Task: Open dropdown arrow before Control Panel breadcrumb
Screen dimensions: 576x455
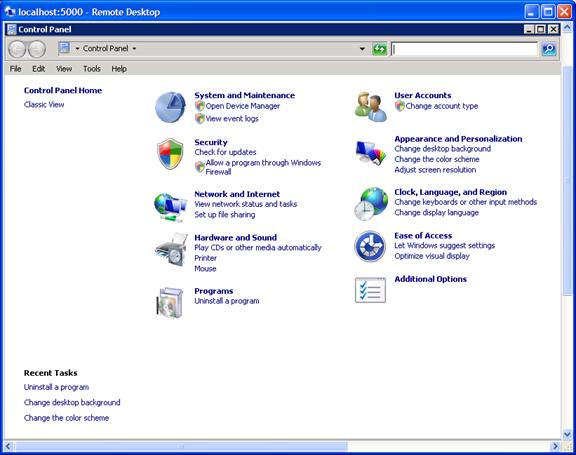Action: tap(77, 48)
